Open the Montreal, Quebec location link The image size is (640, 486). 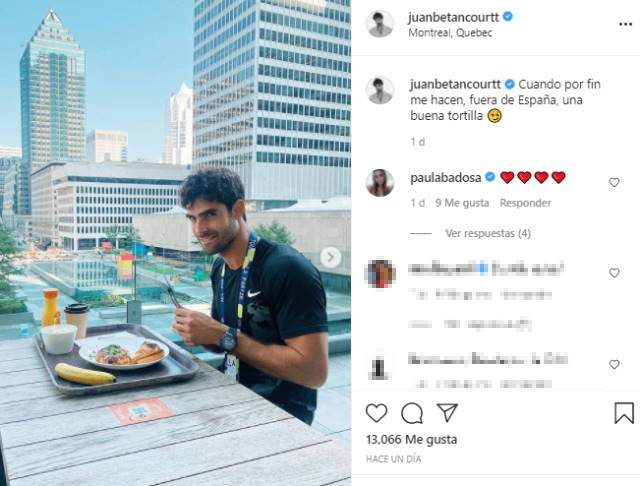(x=450, y=33)
